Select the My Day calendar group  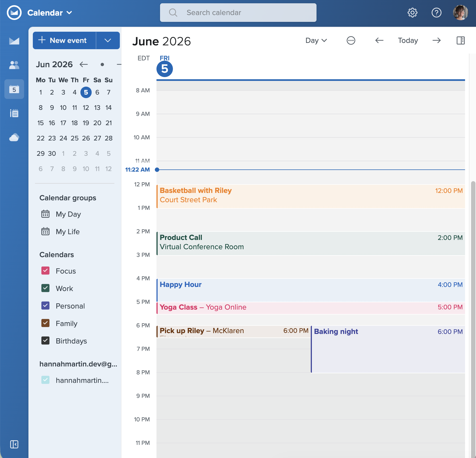pyautogui.click(x=68, y=214)
